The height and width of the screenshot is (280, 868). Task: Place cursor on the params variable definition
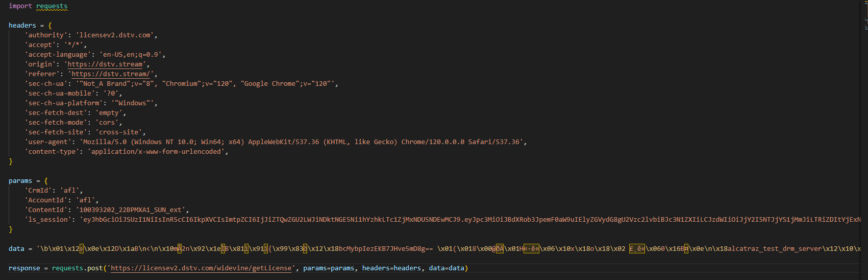tap(20, 181)
